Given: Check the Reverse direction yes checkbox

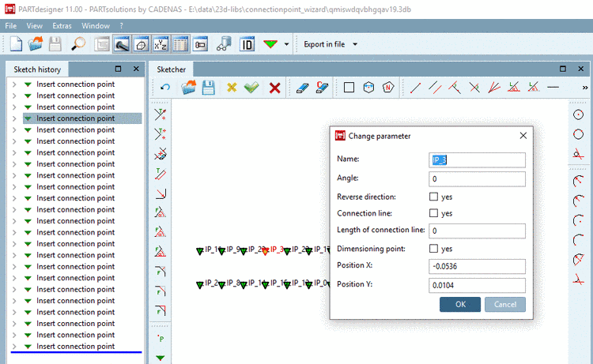Looking at the screenshot, I should (433, 197).
